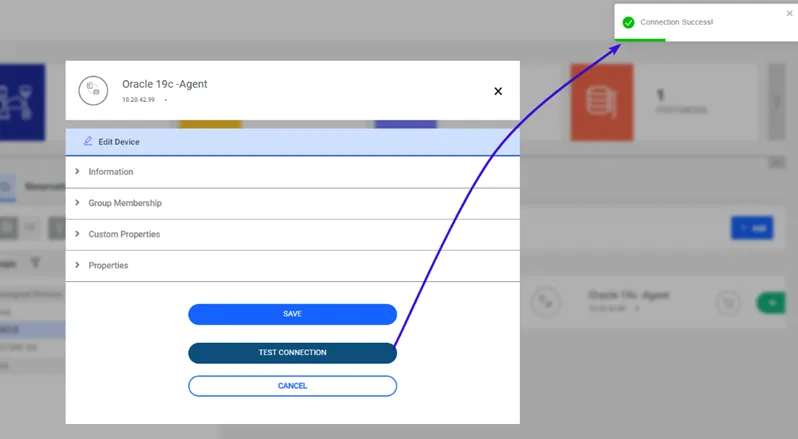Click the Properties section label
This screenshot has height=439, width=798.
(x=108, y=266)
